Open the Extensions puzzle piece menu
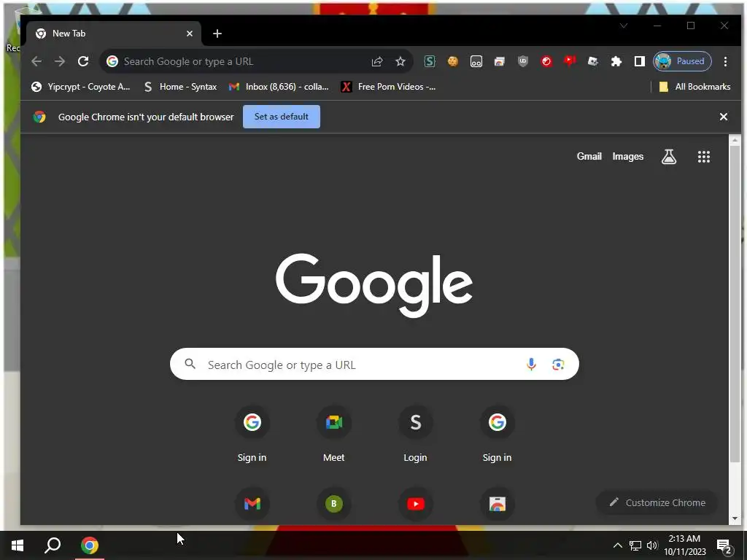The image size is (747, 560). point(616,61)
